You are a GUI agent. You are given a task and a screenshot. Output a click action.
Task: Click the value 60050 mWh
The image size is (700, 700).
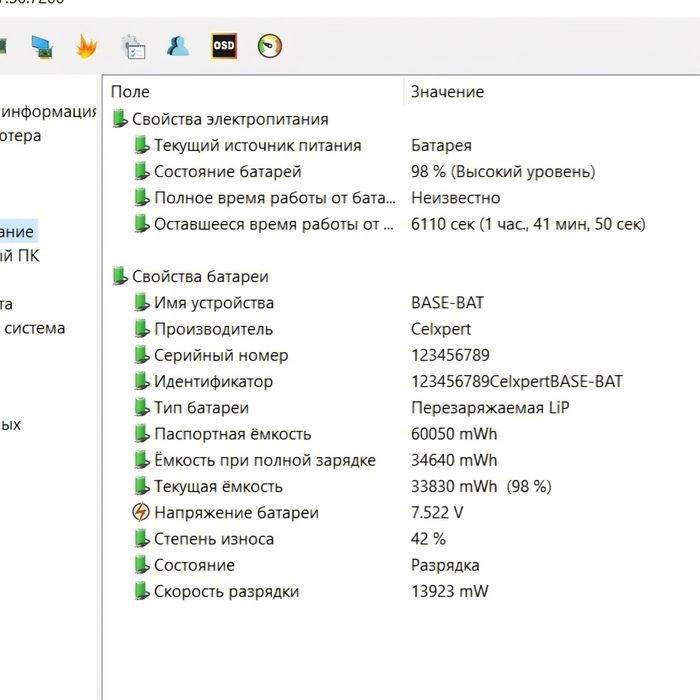tap(454, 434)
